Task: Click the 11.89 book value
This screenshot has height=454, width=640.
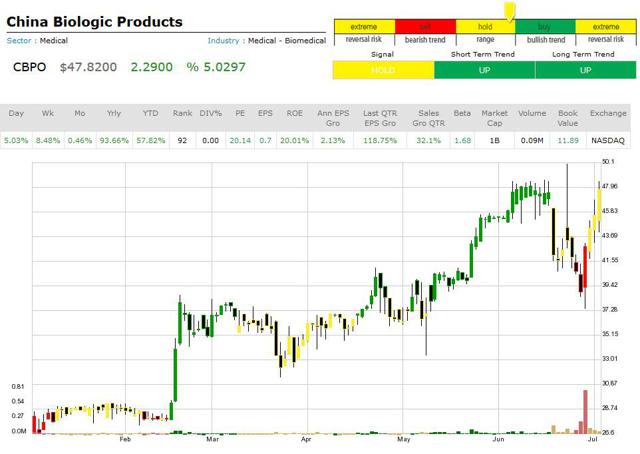Action: point(568,140)
